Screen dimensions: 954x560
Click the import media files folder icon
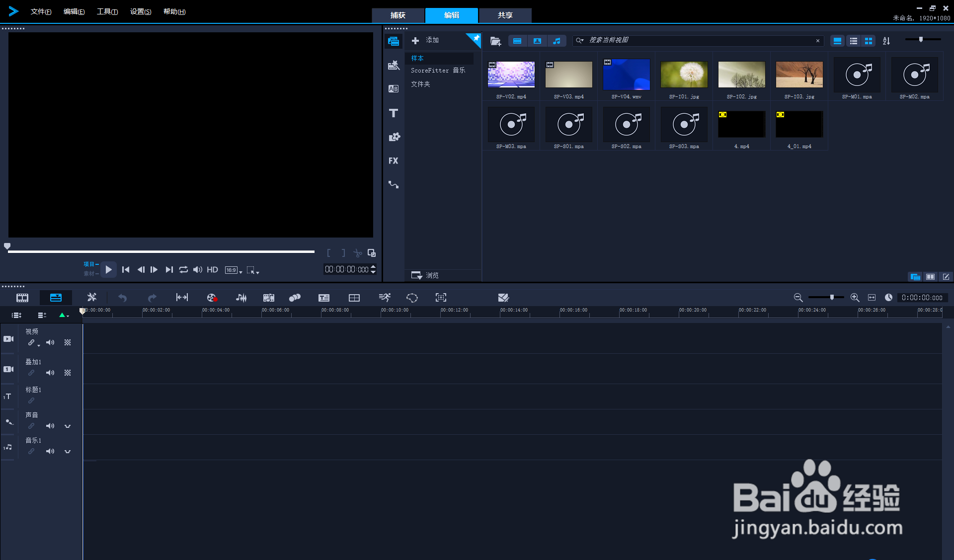[x=495, y=41]
